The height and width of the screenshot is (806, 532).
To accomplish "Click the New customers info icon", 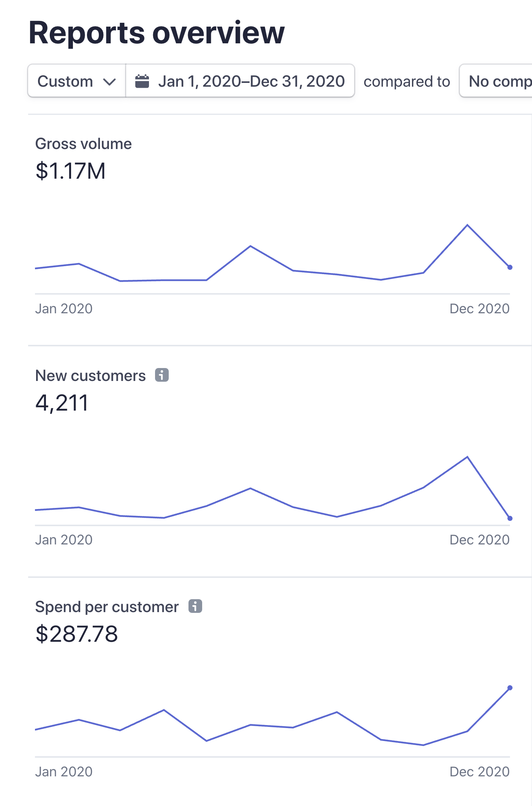I will click(x=162, y=375).
